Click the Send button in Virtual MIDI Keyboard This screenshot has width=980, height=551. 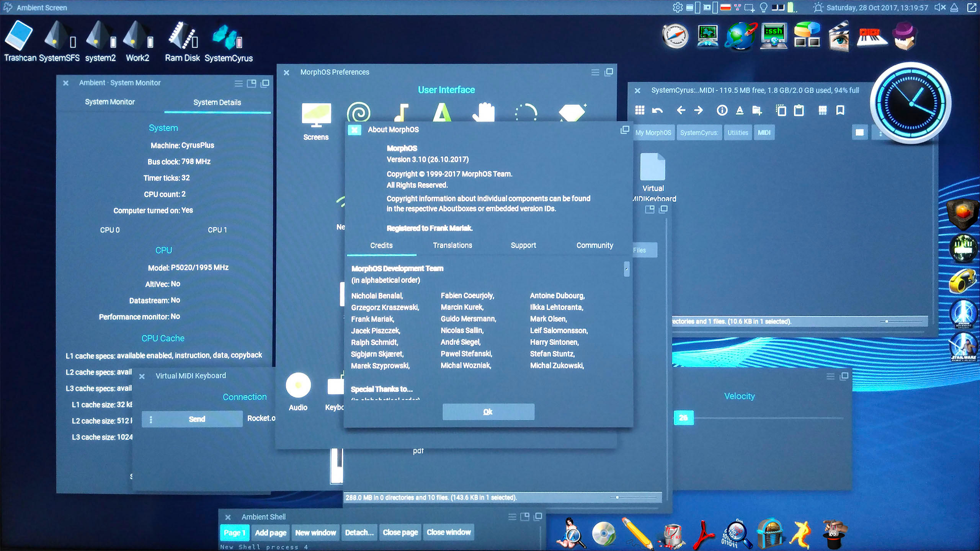197,419
